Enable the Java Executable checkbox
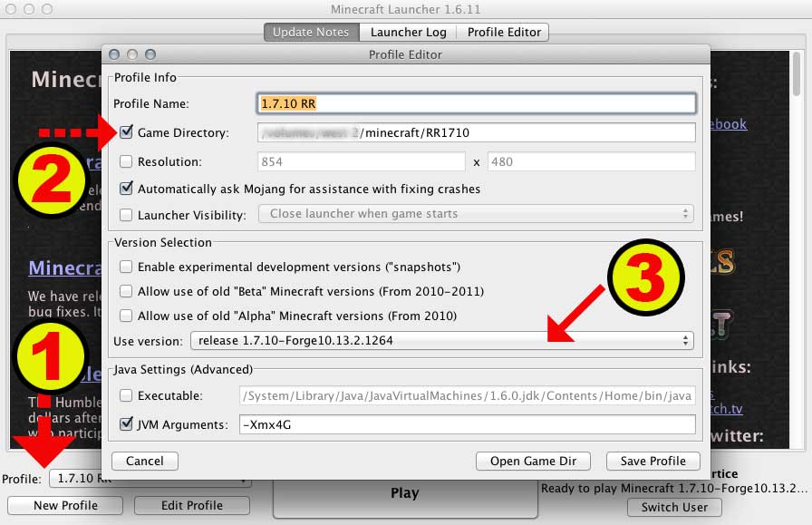The height and width of the screenshot is (525, 812). click(126, 395)
